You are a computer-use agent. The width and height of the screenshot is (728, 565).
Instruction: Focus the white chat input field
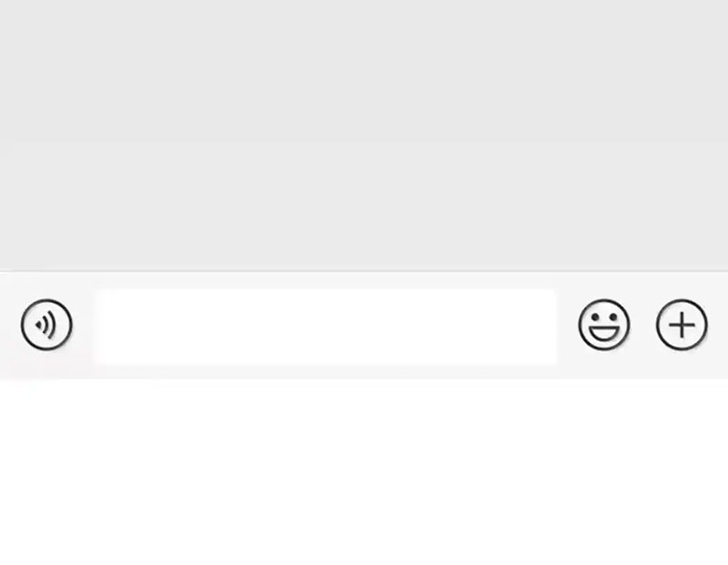tap(326, 328)
